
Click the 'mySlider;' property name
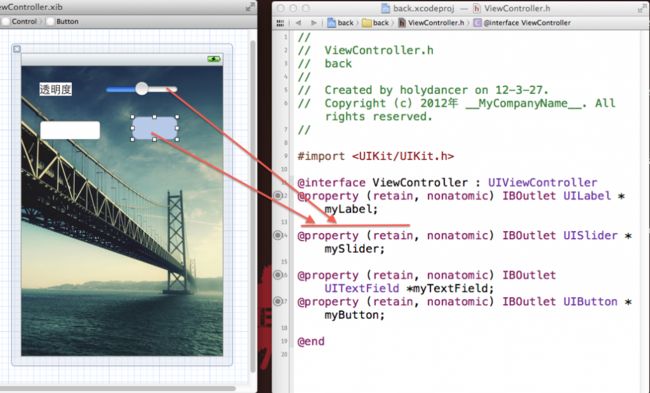(354, 249)
